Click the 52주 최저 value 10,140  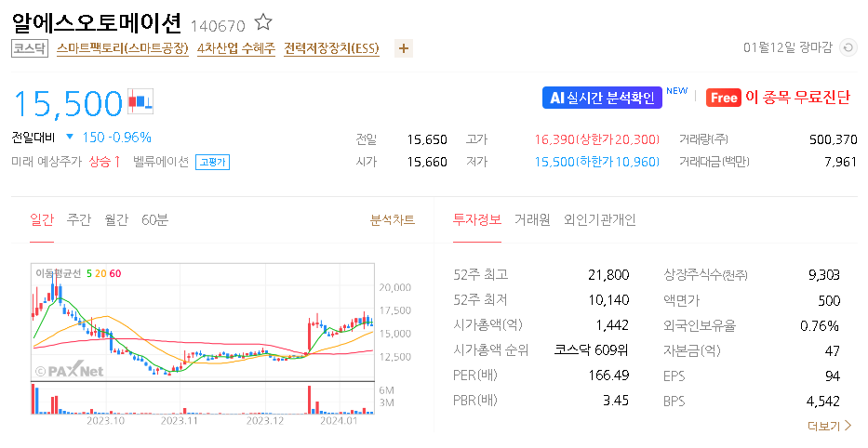[x=608, y=300]
